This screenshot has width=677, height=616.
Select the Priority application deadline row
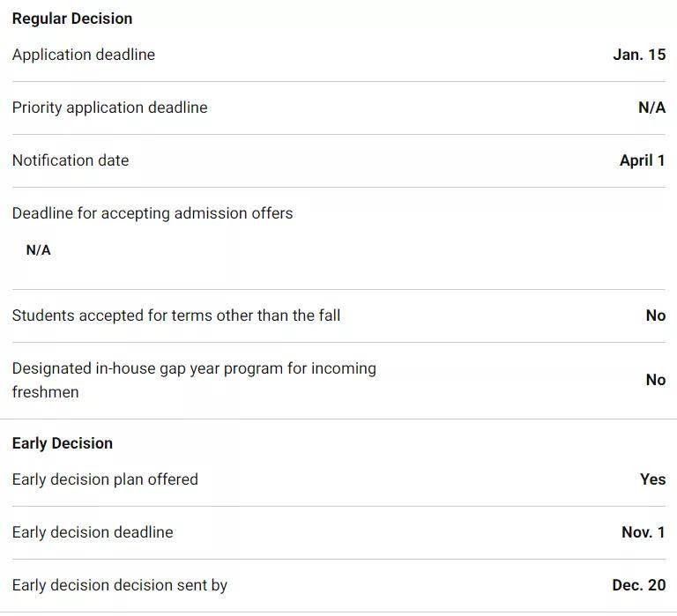click(x=338, y=108)
